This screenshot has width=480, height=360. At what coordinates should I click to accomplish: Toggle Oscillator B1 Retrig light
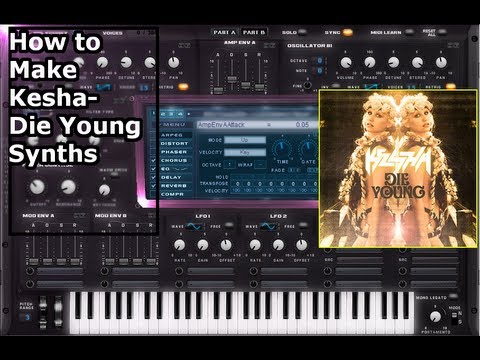(451, 87)
